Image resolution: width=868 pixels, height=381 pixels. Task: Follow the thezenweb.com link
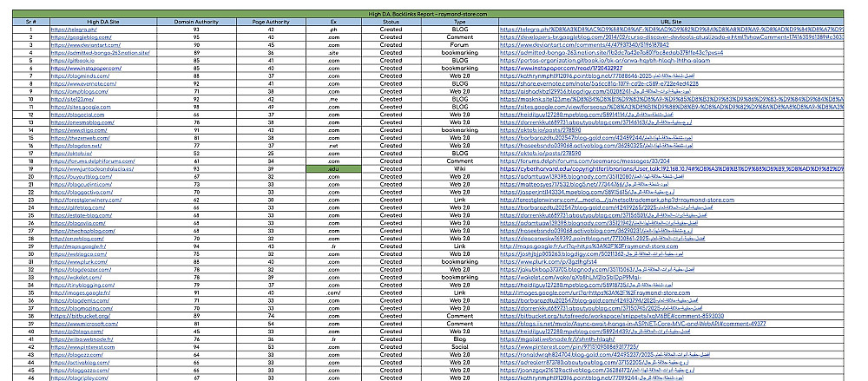[82, 139]
